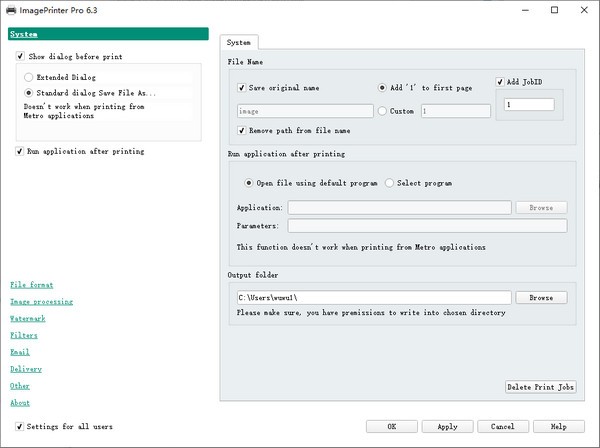Toggle the Add JobID checkbox
This screenshot has height=448, width=600.
(501, 81)
